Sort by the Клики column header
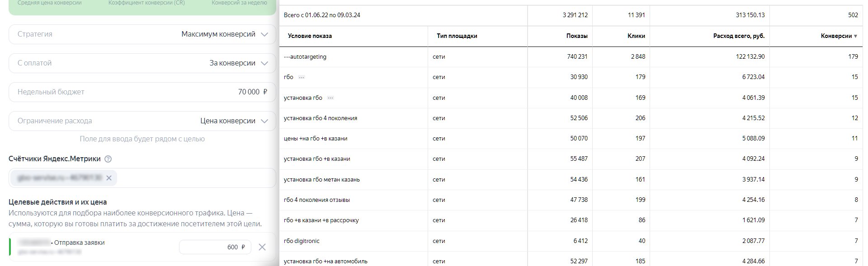The image size is (868, 266). coord(636,36)
